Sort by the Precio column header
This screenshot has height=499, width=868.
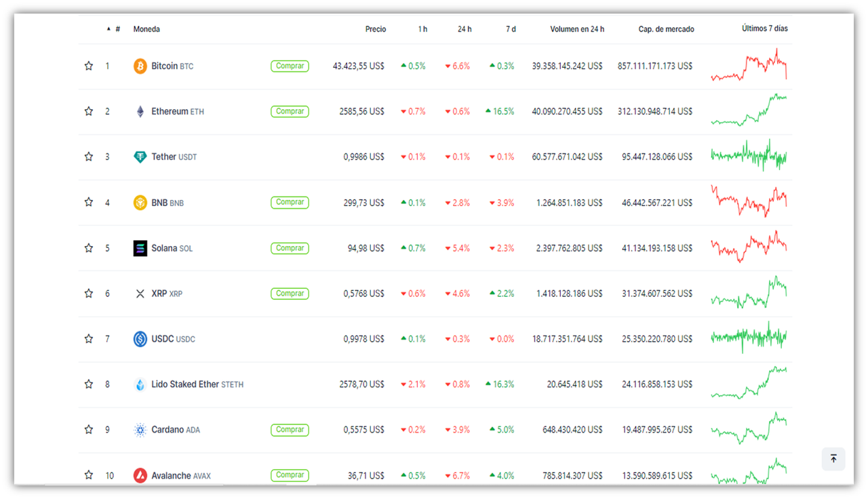[x=376, y=29]
